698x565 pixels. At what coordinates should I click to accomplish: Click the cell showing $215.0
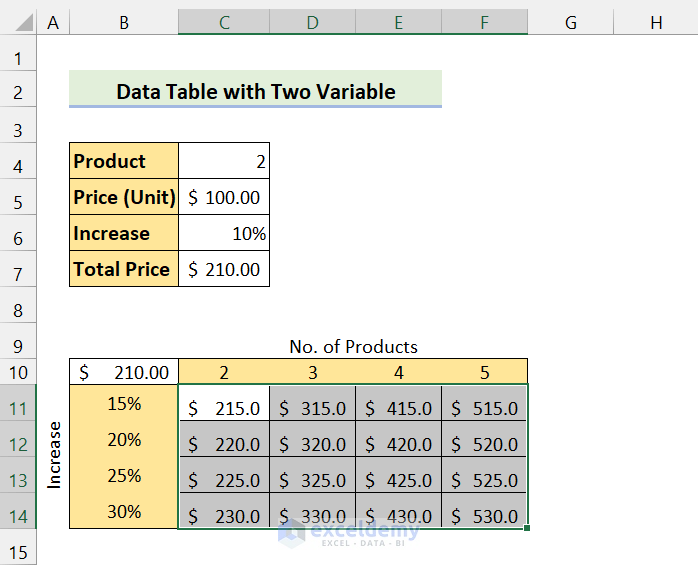[224, 408]
